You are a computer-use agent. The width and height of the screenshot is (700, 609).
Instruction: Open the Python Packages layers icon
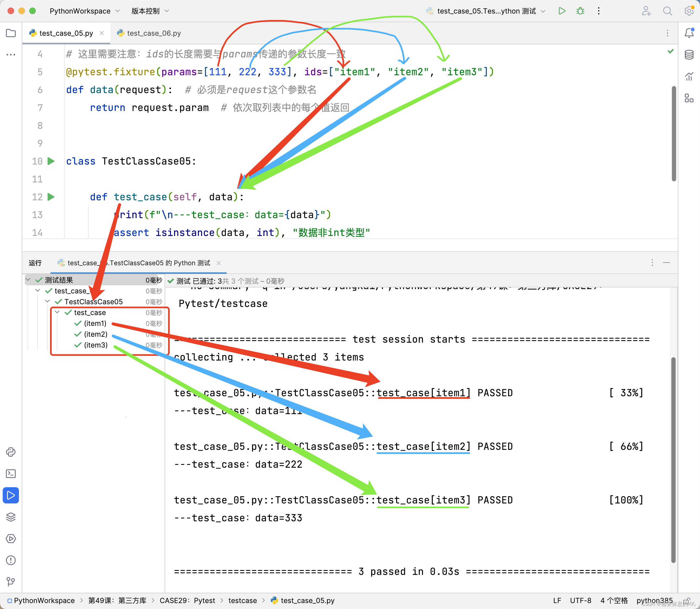tap(11, 517)
